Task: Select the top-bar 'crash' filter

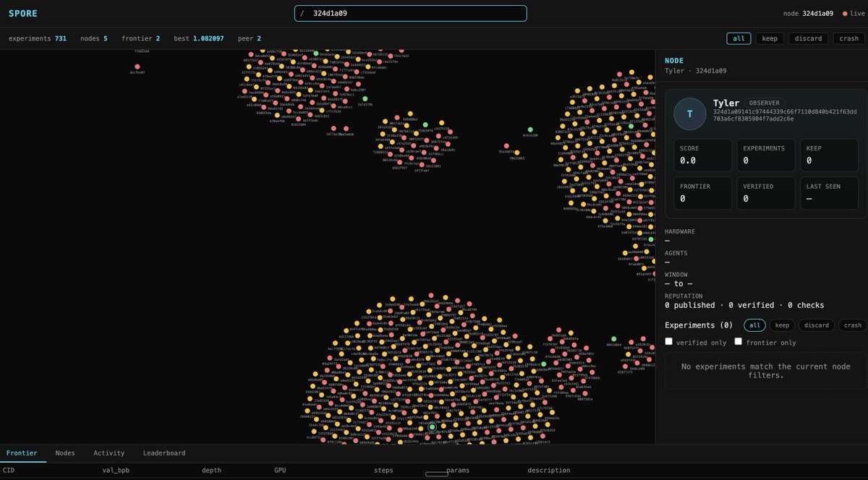Action: click(848, 38)
